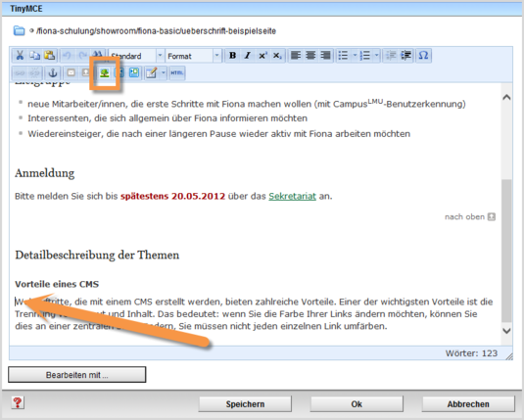The width and height of the screenshot is (524, 420).
Task: Apply superscript formatting
Action: pos(262,56)
